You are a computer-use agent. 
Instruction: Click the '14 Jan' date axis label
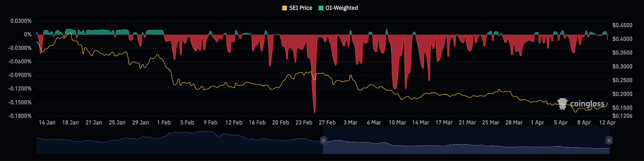pos(47,123)
